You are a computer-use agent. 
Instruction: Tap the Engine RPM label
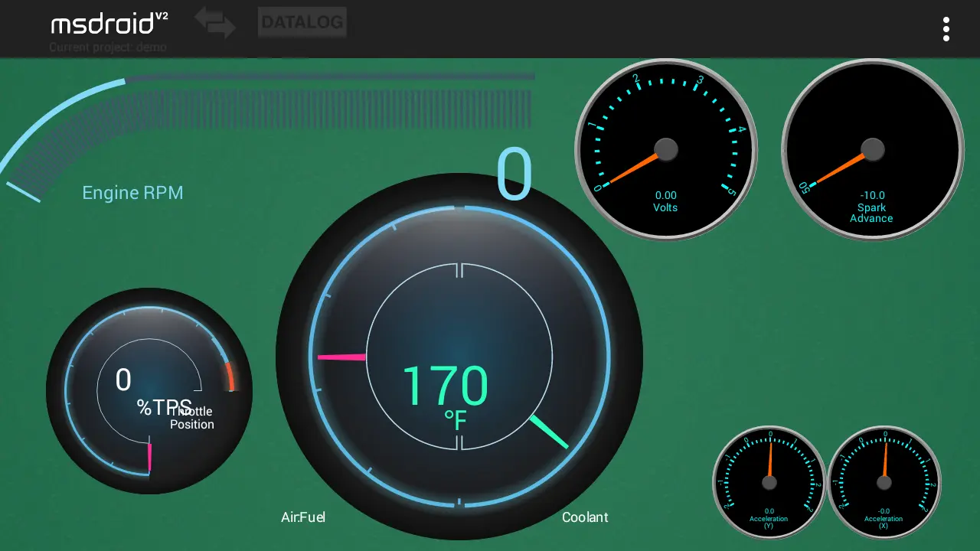(132, 192)
